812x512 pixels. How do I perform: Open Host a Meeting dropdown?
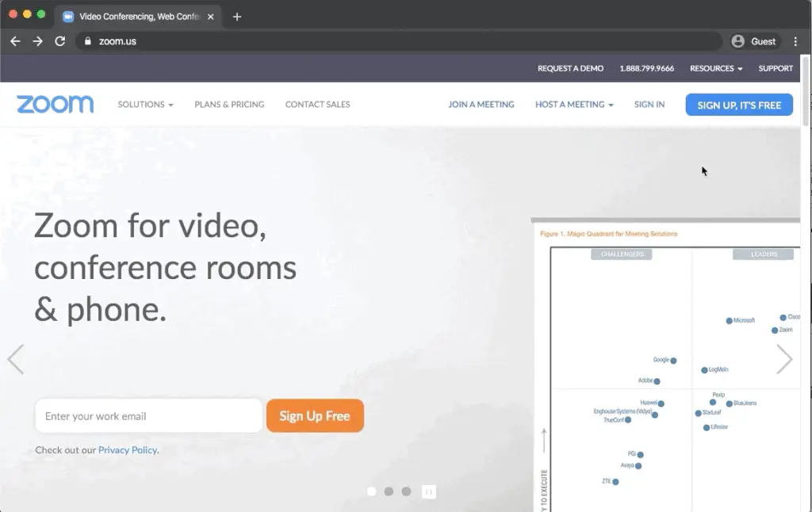tap(574, 105)
